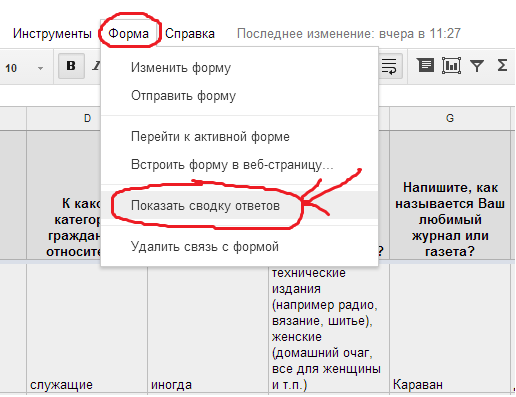Click the cell containing Караван
The height and width of the screenshot is (397, 516).
(450, 328)
